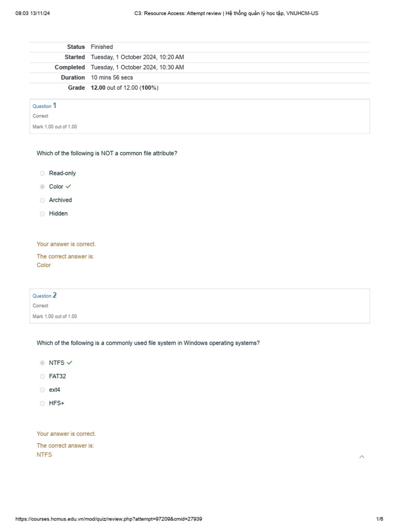Open the Question 2 link

(x=45, y=296)
